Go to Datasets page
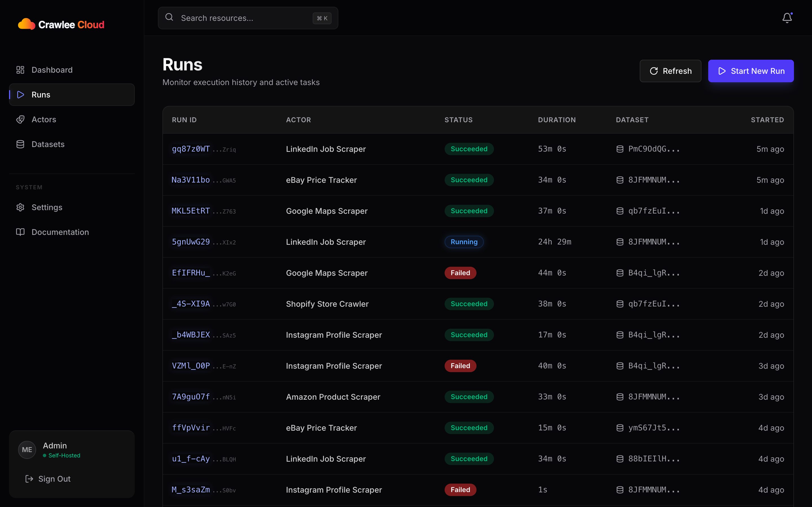Viewport: 812px width, 507px height. click(48, 144)
